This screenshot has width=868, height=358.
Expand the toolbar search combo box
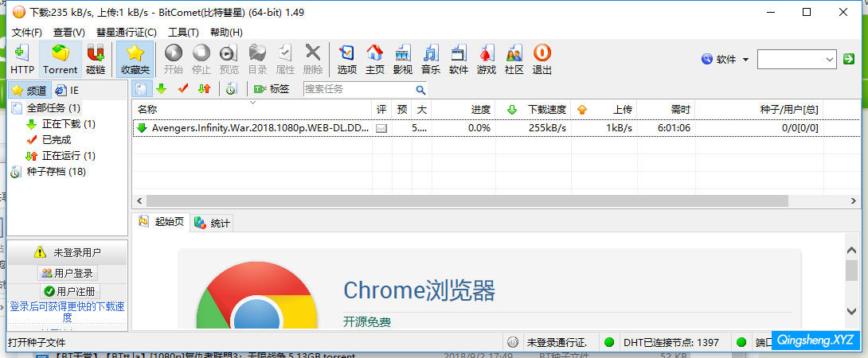point(830,59)
